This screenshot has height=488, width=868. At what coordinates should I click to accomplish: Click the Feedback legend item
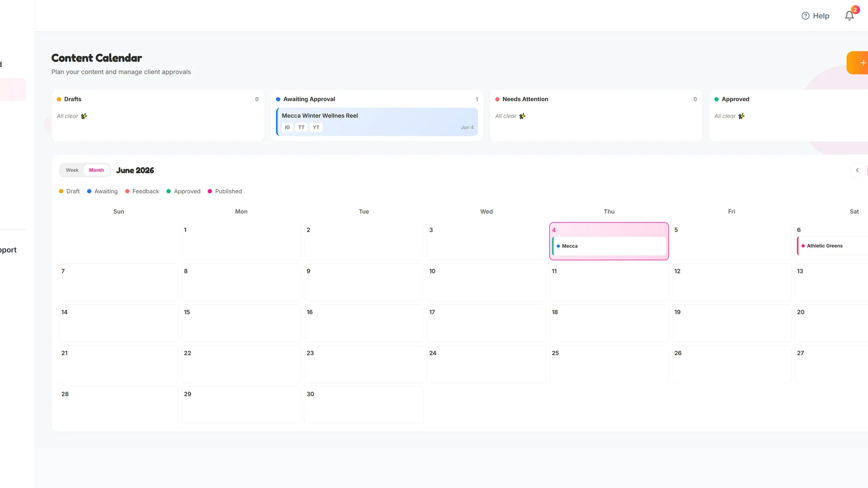pos(142,192)
